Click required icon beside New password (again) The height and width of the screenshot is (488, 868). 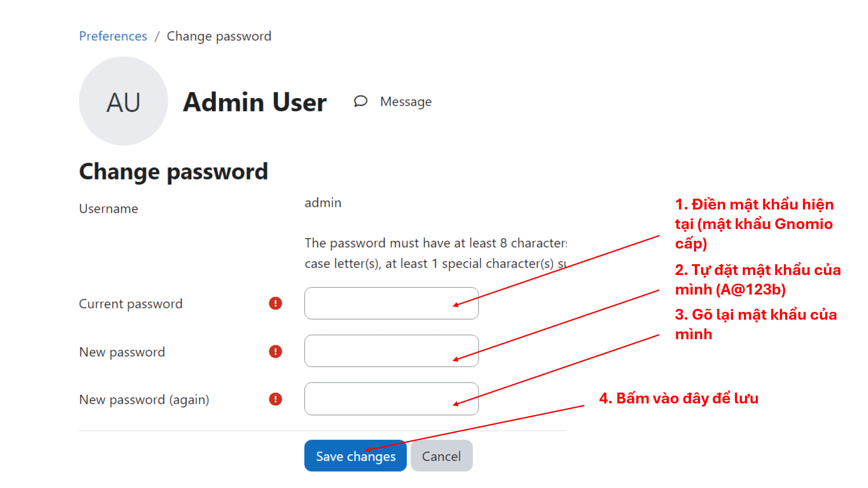point(275,399)
